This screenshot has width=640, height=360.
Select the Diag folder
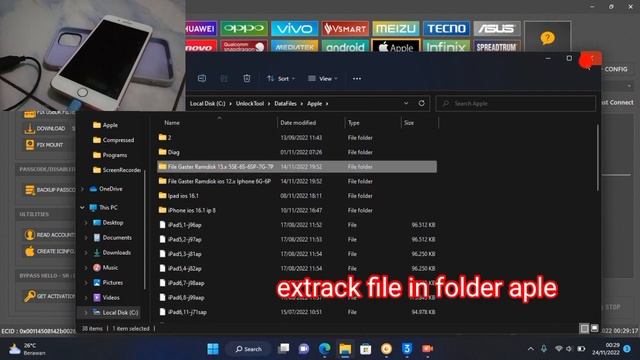(x=297, y=152)
